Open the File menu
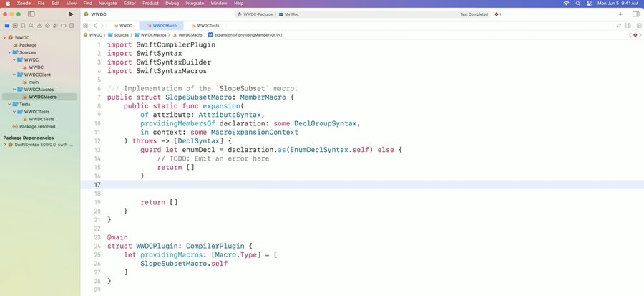This screenshot has height=296, width=644. pos(41,4)
